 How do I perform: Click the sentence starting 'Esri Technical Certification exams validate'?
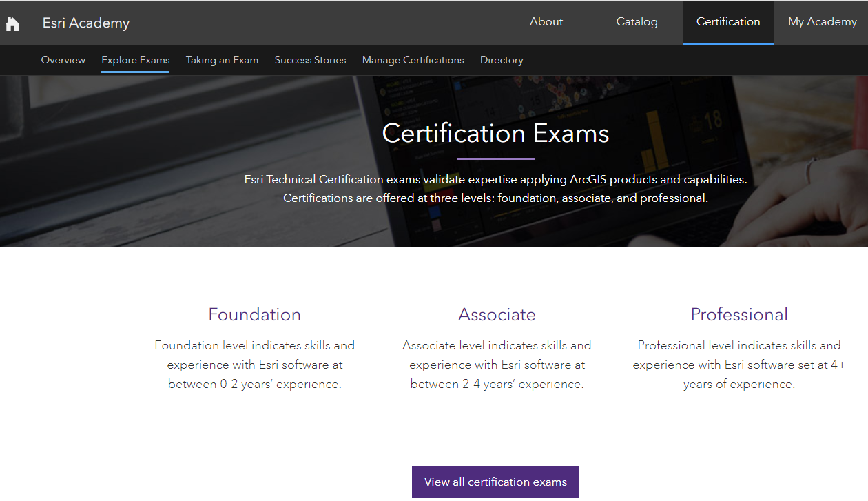(x=495, y=179)
